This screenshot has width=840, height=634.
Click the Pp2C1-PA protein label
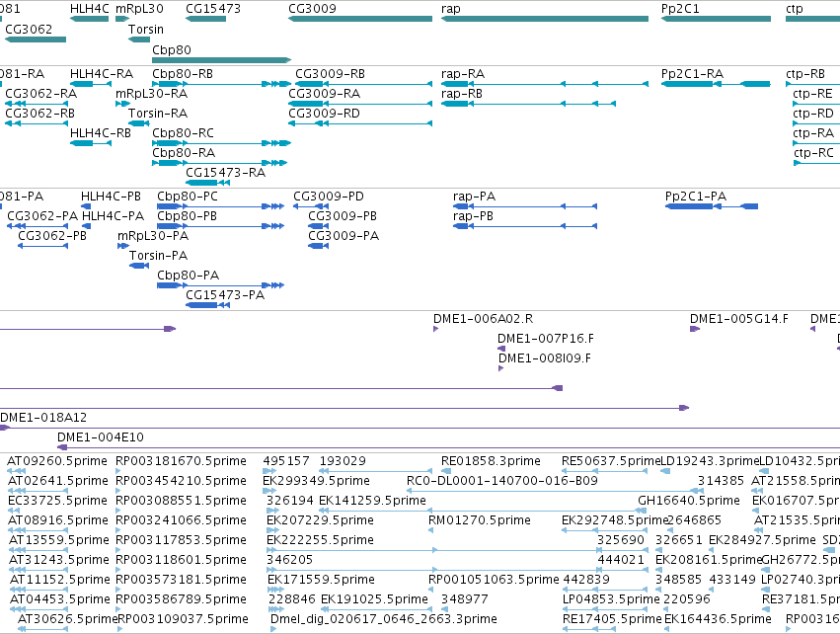[695, 197]
